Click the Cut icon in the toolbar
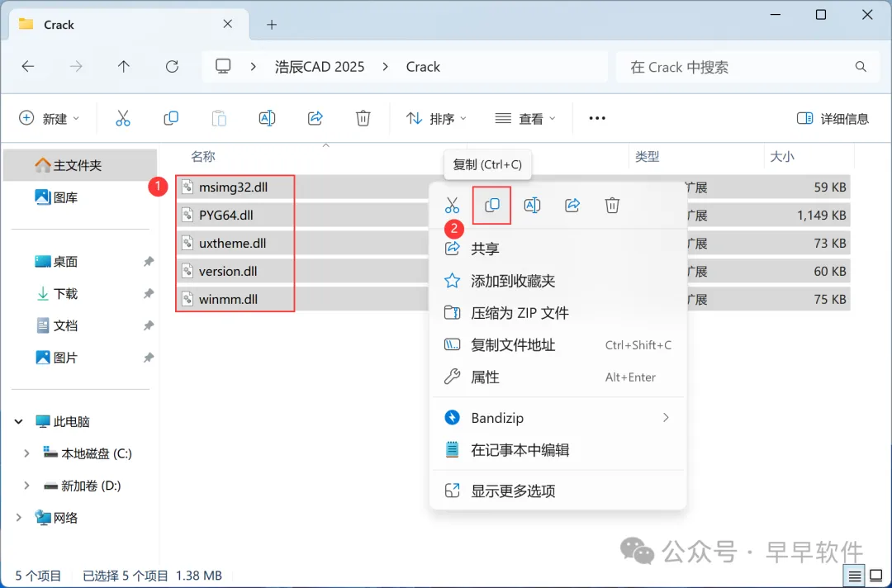The height and width of the screenshot is (588, 892). pyautogui.click(x=123, y=118)
